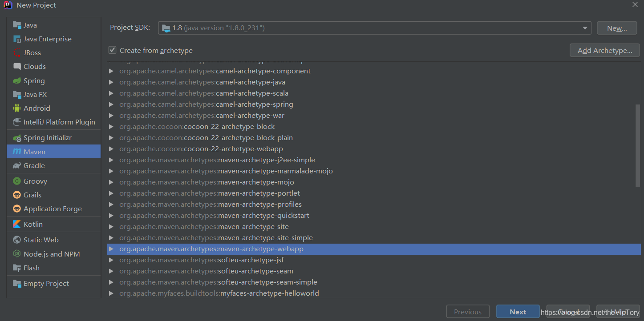This screenshot has width=644, height=321.
Task: Expand maven-archetype-j2ee-simple node
Action: pyautogui.click(x=111, y=160)
